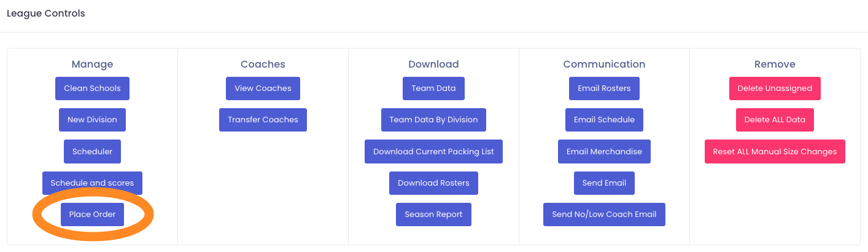
Task: Open the Scheduler
Action: [92, 151]
